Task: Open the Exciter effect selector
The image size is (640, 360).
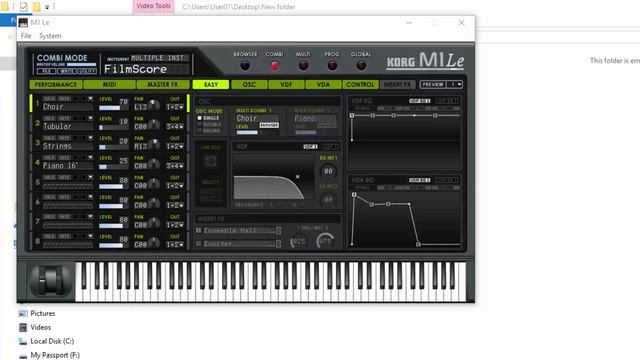Action: (278, 244)
